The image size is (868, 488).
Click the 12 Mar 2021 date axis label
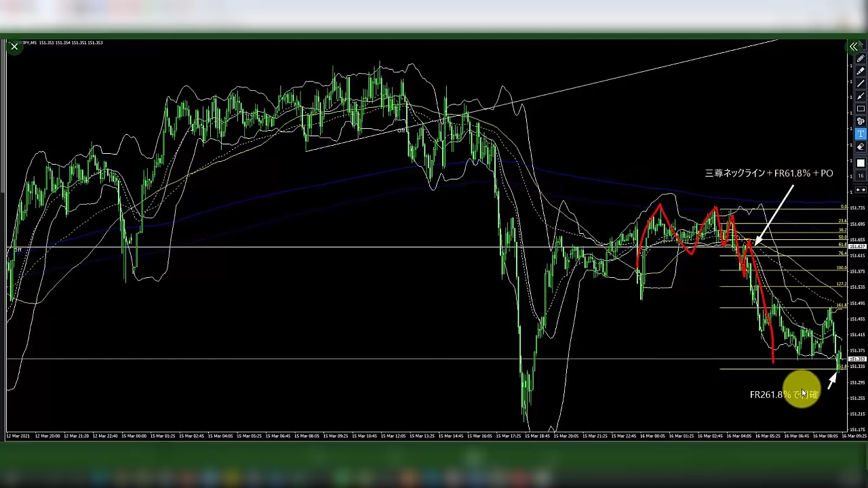coord(18,436)
